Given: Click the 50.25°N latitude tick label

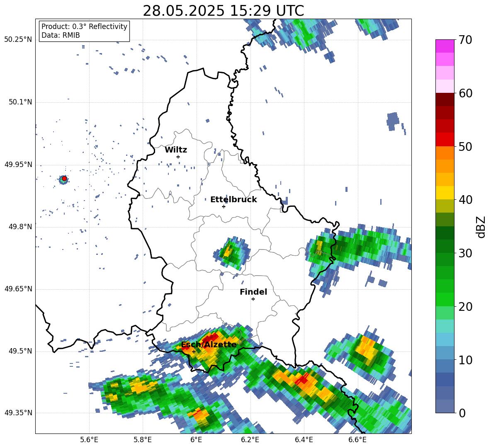Looking at the screenshot, I should [18, 40].
